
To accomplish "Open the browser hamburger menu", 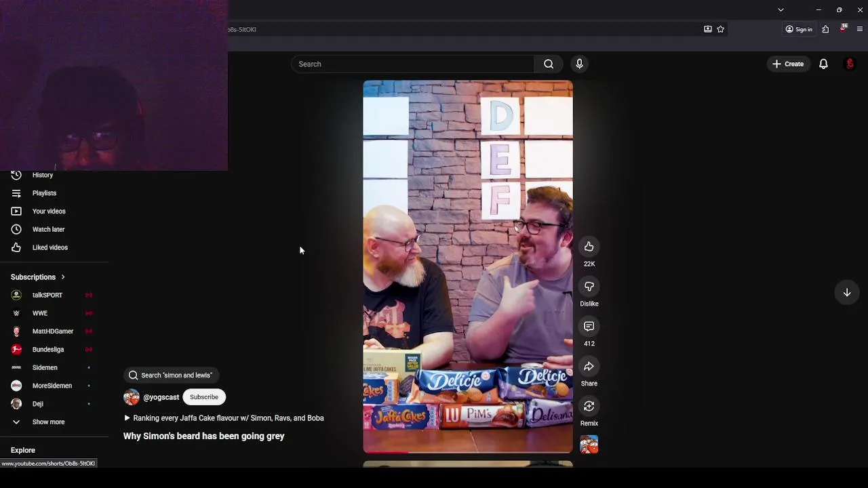I will tap(860, 29).
